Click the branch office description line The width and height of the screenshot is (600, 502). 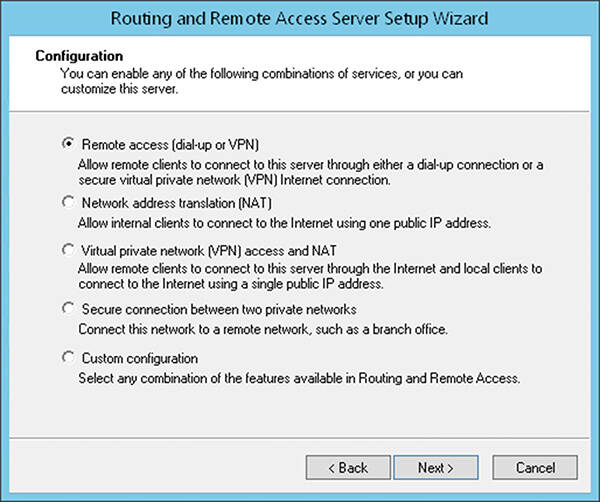click(263, 329)
